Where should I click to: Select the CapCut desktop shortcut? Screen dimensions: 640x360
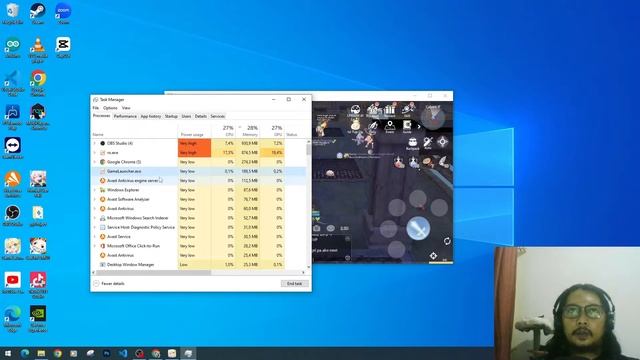click(x=63, y=47)
